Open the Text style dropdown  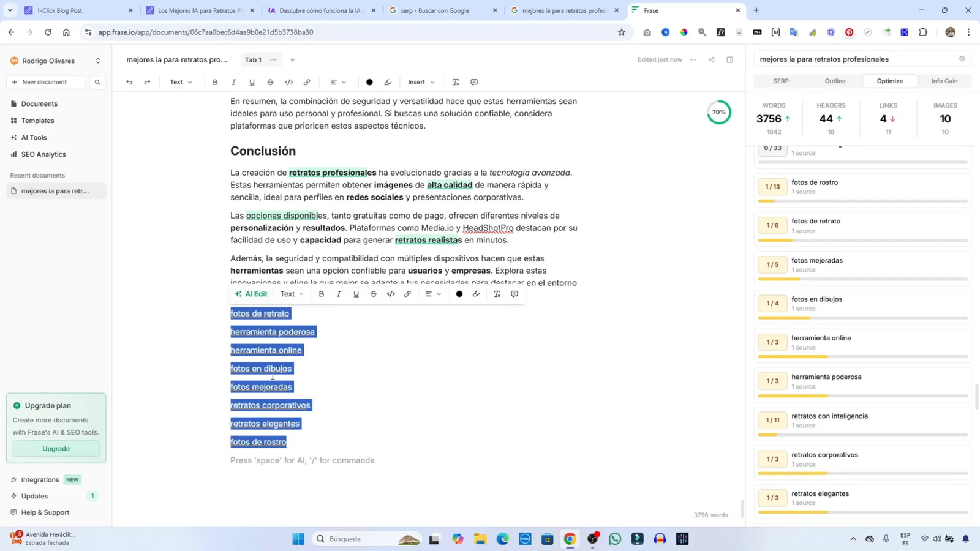(x=180, y=81)
